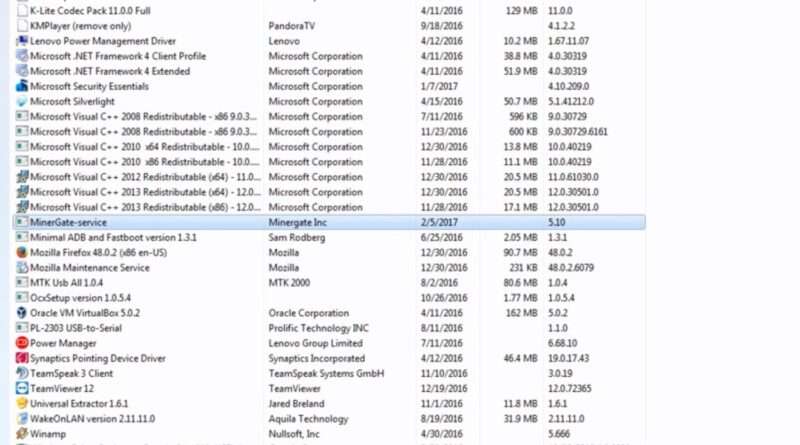Click the Mozilla Firefox icon
Viewport: 800px width, 445px height.
pyautogui.click(x=22, y=252)
